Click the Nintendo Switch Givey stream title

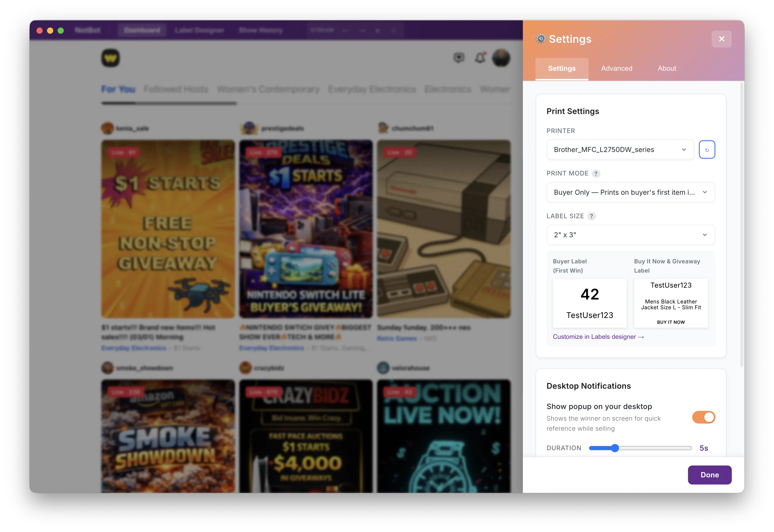(x=305, y=333)
